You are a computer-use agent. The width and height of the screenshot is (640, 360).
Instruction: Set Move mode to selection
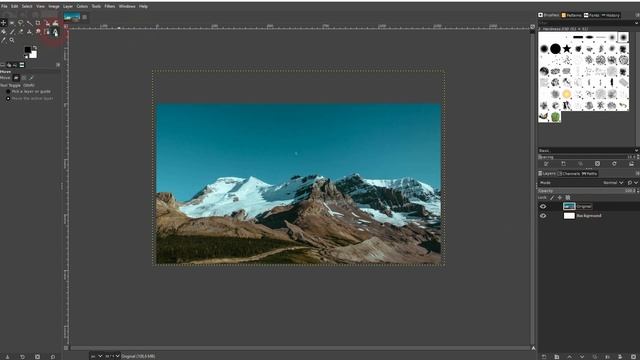(24, 78)
